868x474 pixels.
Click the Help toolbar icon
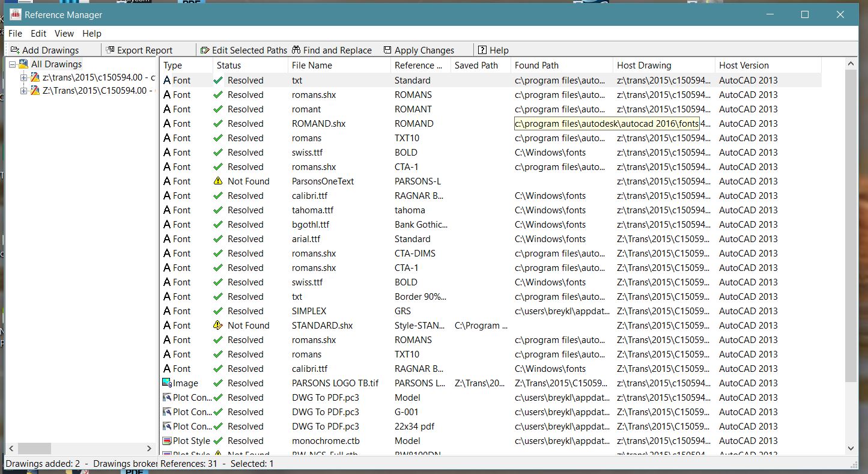(482, 49)
